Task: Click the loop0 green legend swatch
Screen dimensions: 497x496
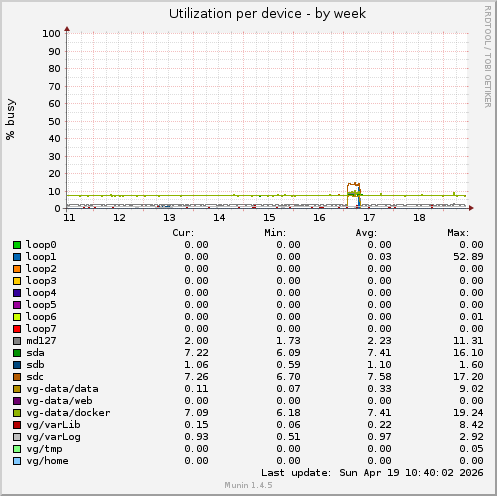Action: coord(17,245)
